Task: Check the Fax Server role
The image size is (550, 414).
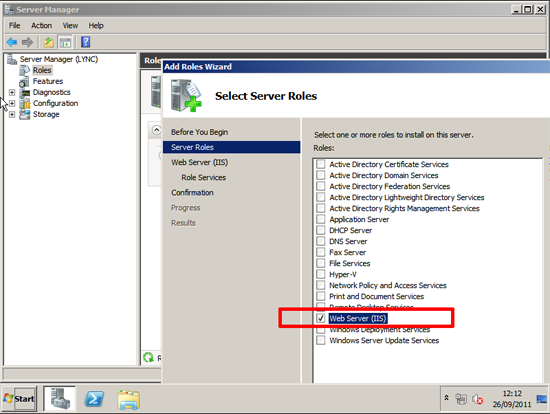Action: pos(321,252)
